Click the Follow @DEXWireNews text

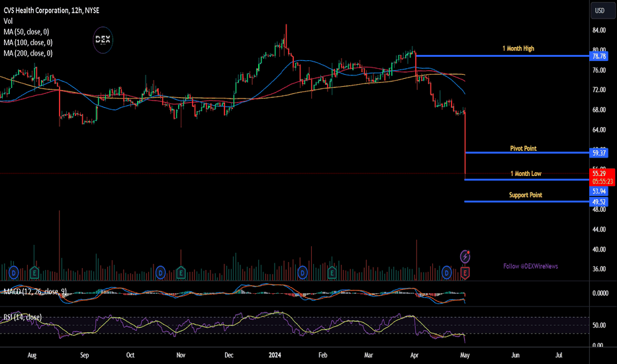coord(530,267)
